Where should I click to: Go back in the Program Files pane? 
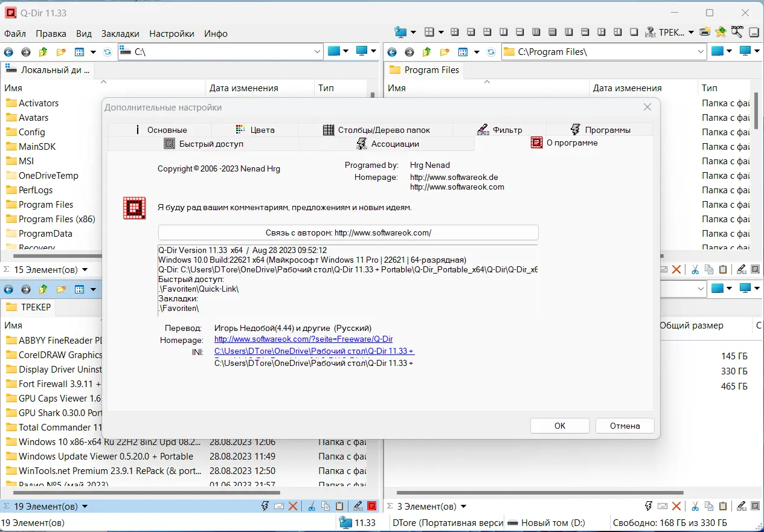(x=392, y=52)
